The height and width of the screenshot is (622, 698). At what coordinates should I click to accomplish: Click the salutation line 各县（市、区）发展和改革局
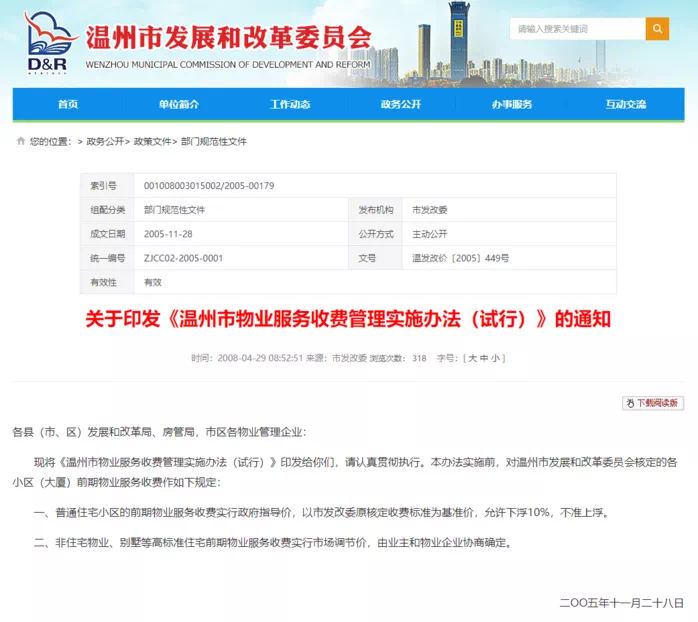pyautogui.click(x=159, y=431)
